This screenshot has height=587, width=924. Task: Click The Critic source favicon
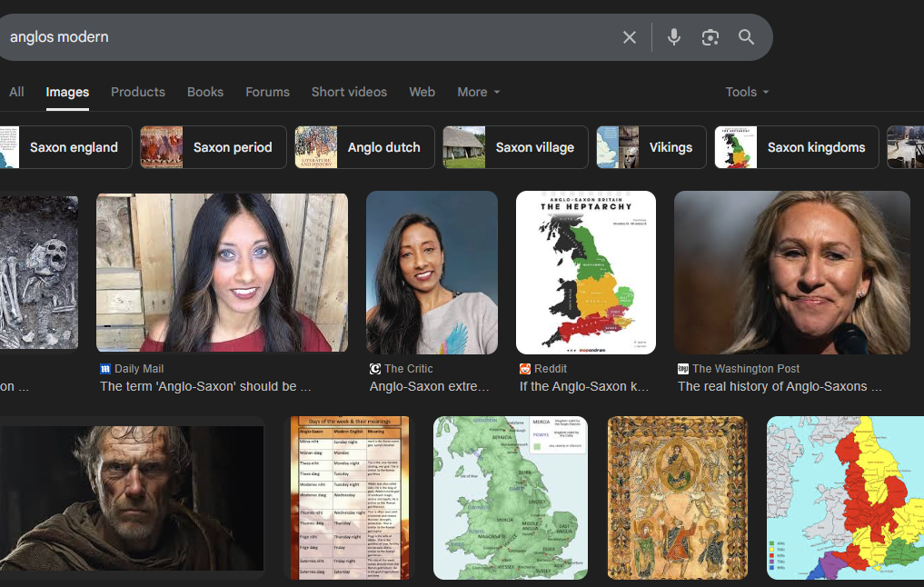pyautogui.click(x=375, y=369)
